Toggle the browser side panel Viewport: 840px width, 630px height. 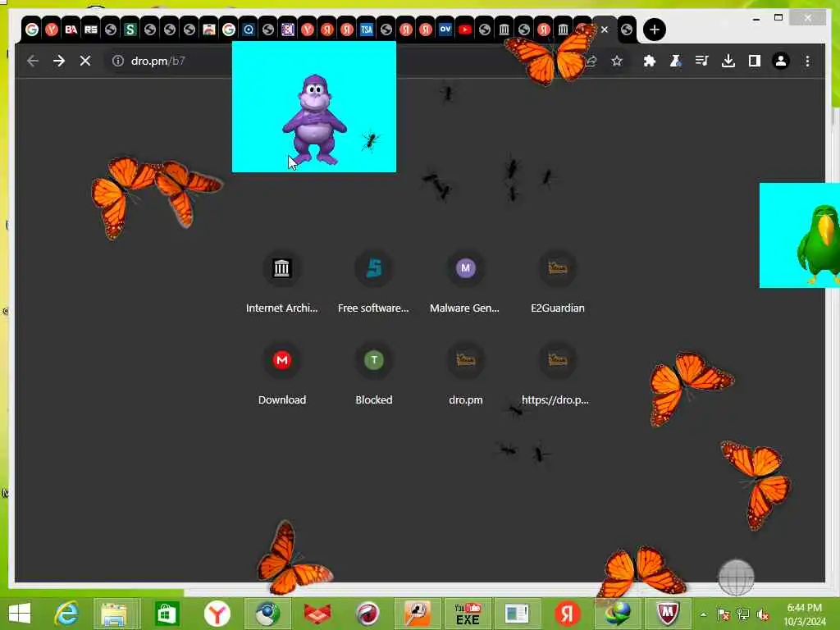(755, 61)
